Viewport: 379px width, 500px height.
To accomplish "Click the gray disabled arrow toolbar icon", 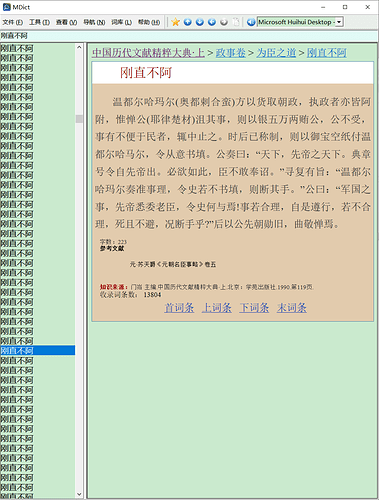I will (224, 22).
